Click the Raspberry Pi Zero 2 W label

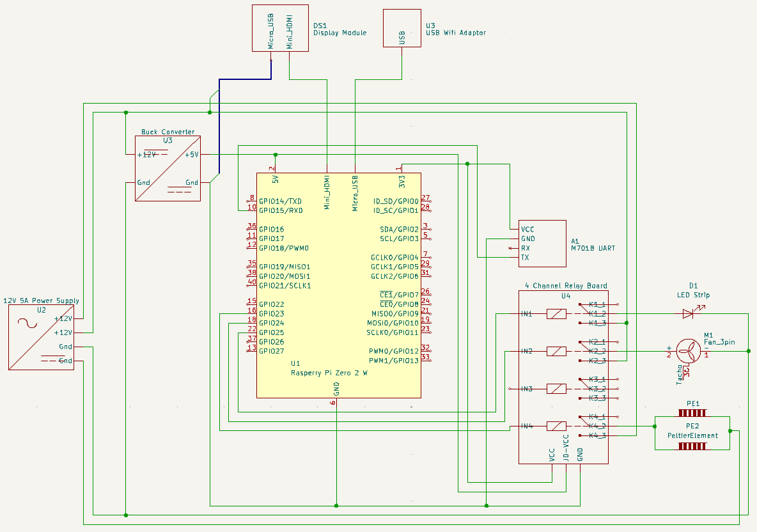pos(329,373)
